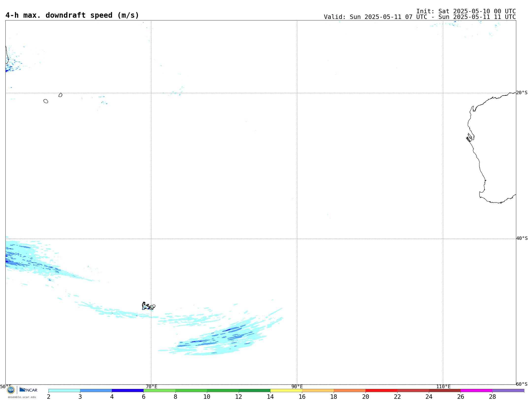This screenshot has width=532, height=400.
Task: Click the Mauritius island outline near 20°S
Action: point(60,95)
